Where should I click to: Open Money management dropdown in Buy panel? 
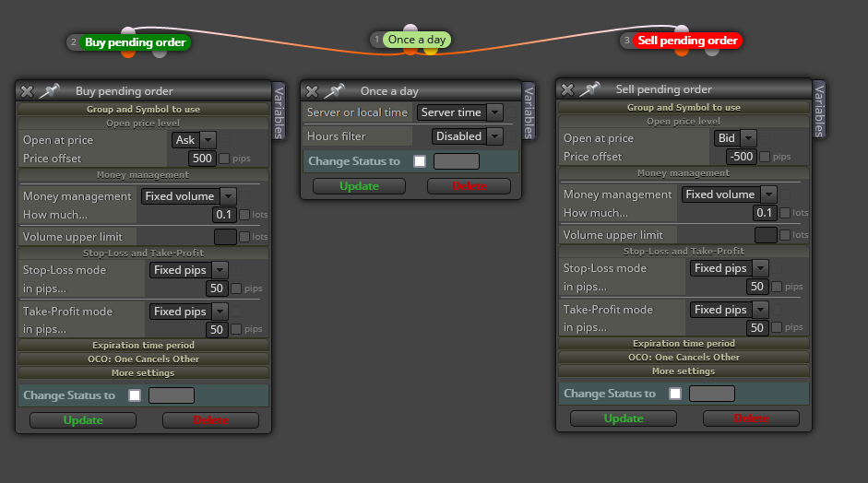(189, 195)
